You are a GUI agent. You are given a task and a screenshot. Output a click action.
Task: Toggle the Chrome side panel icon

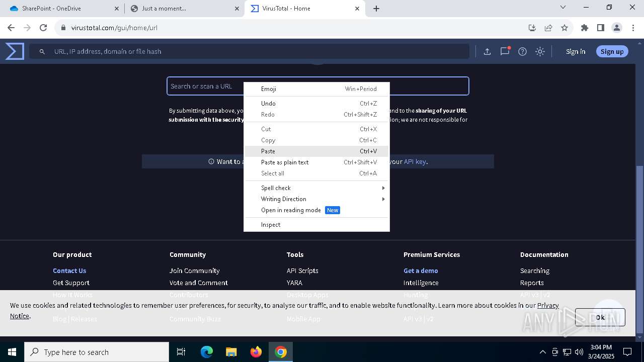click(x=600, y=28)
